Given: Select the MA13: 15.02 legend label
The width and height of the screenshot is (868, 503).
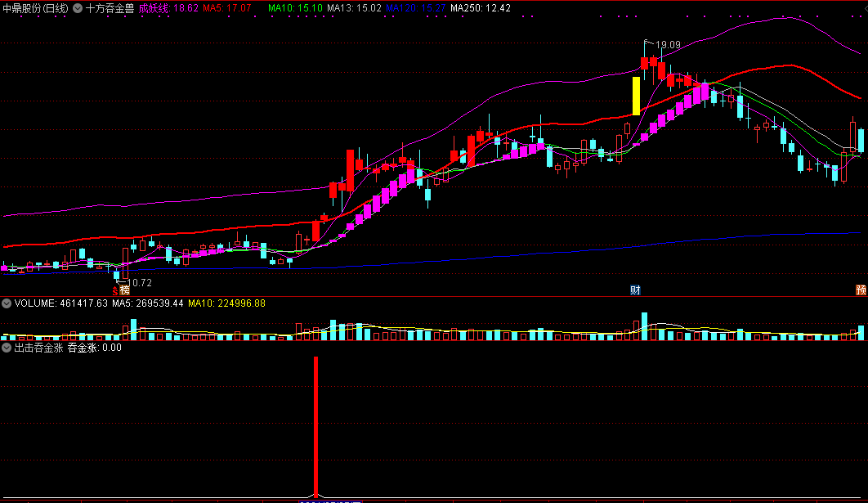Looking at the screenshot, I should pos(354,8).
